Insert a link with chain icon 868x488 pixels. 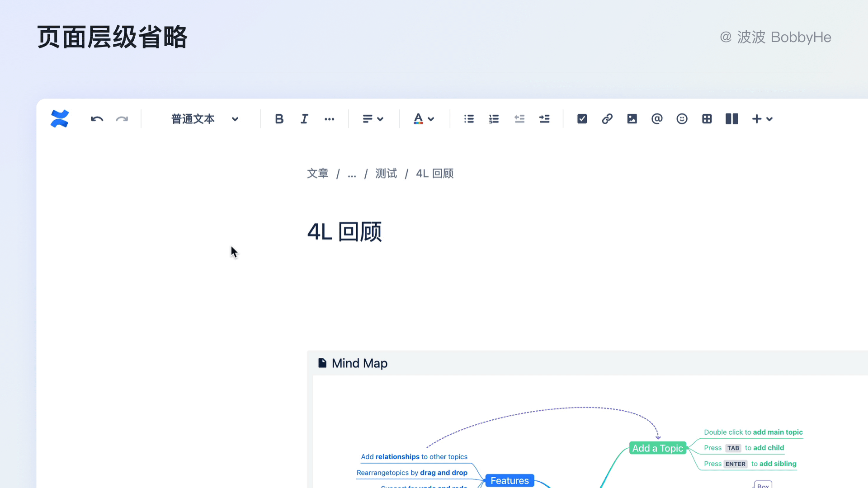pyautogui.click(x=607, y=119)
